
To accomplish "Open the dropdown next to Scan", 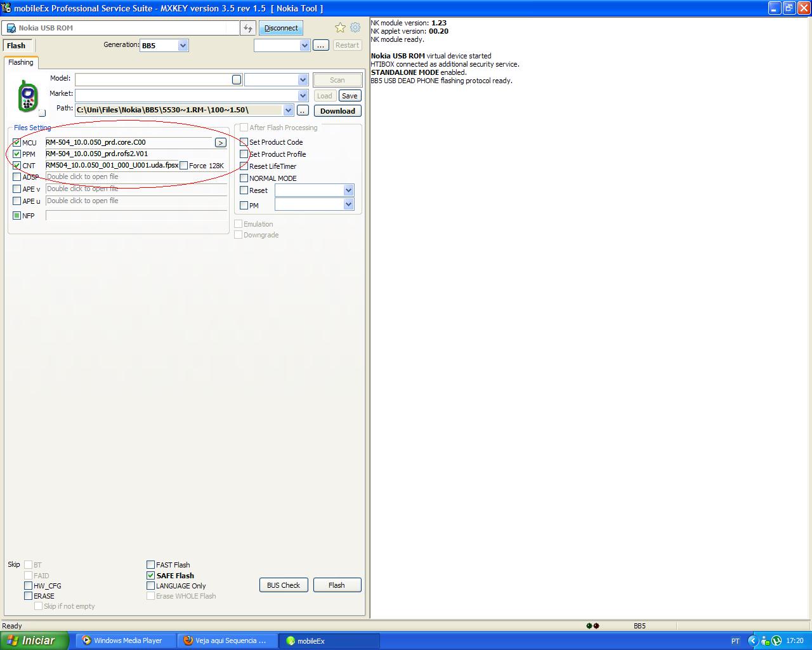I will 303,80.
